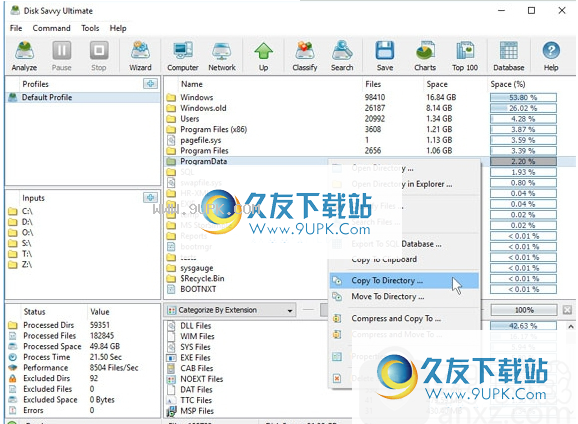Open the Help toolbar icon
Screen dimensions: 578x424
click(551, 56)
